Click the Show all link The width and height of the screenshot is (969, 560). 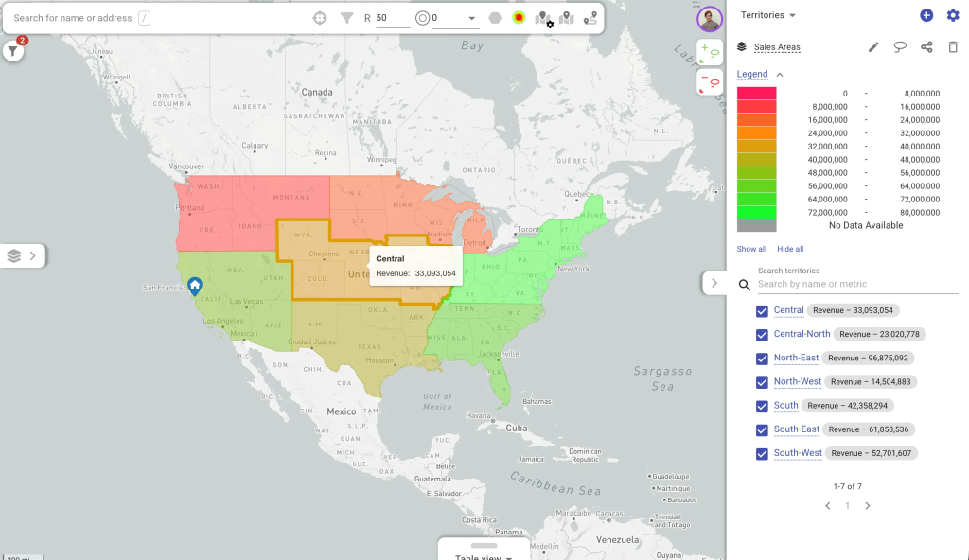click(751, 250)
